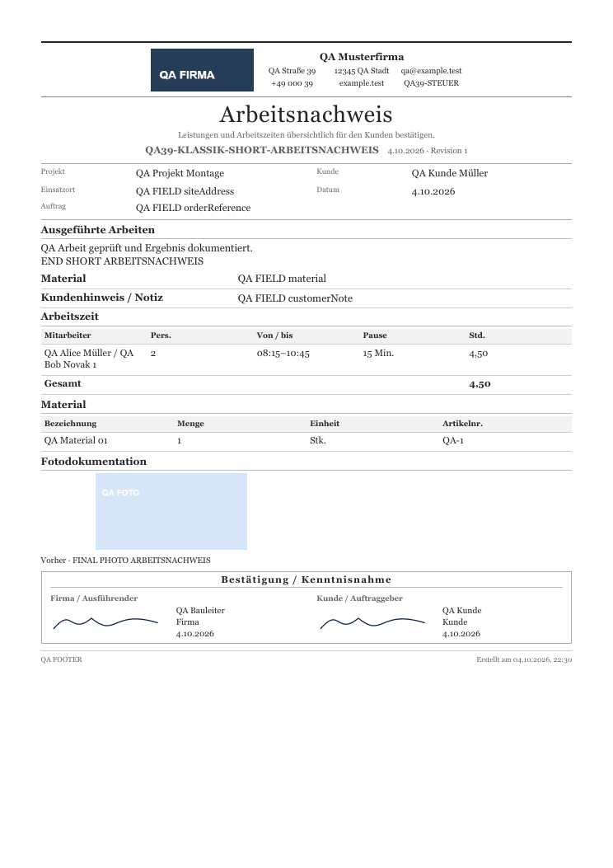Screen dimensions: 613x868
Task: Click the bold total hours 4,50 in Gesamt row
Action: (480, 384)
